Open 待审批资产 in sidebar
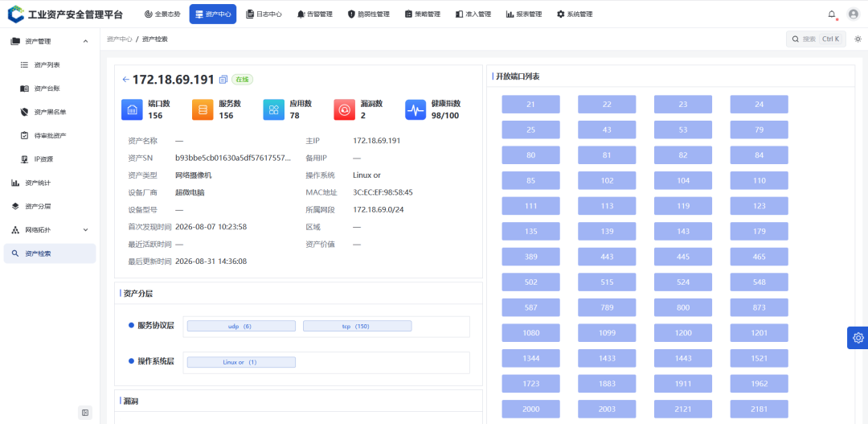 click(x=50, y=135)
